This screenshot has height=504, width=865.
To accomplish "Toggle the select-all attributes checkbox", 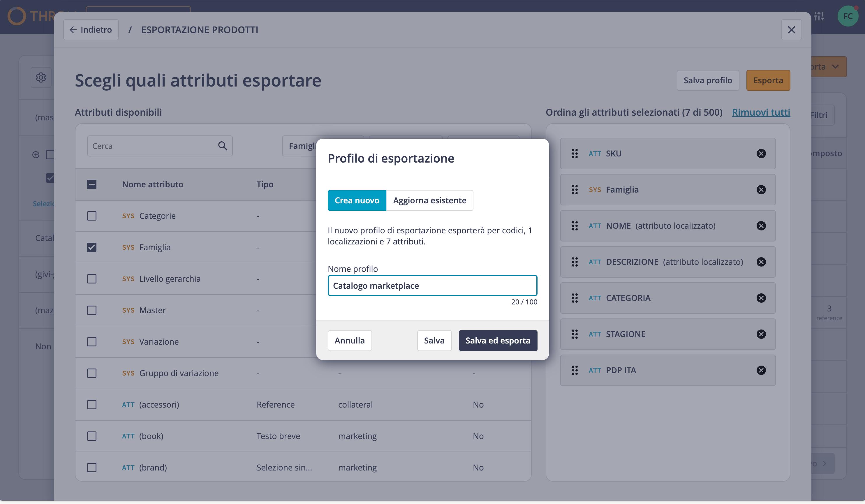I will [92, 184].
